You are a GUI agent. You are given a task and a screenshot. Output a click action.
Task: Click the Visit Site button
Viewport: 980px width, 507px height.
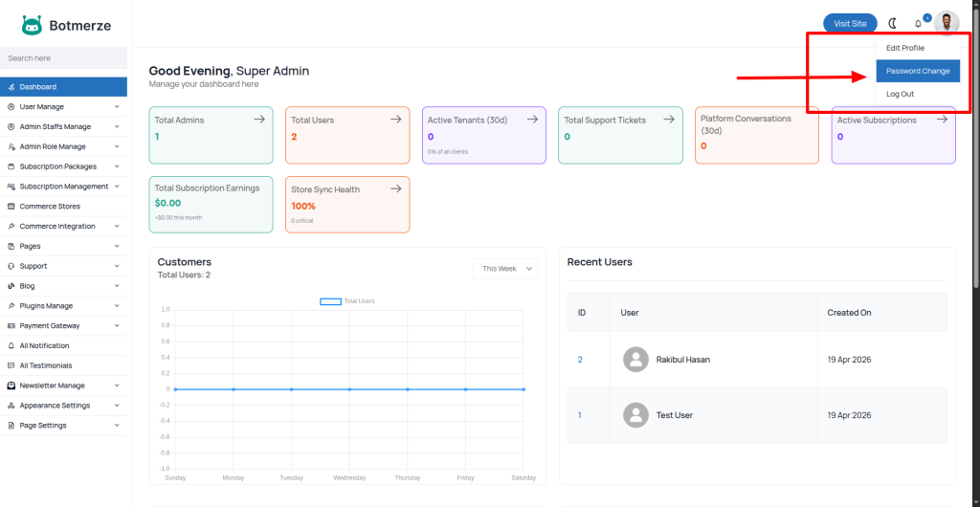click(x=850, y=23)
